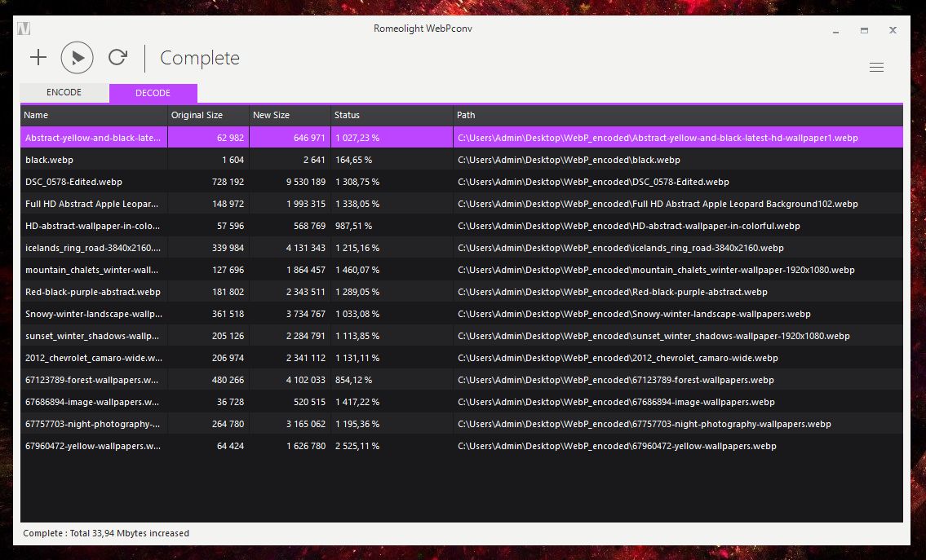
Task: Click the Romeolight WebPconv window title
Action: point(423,29)
